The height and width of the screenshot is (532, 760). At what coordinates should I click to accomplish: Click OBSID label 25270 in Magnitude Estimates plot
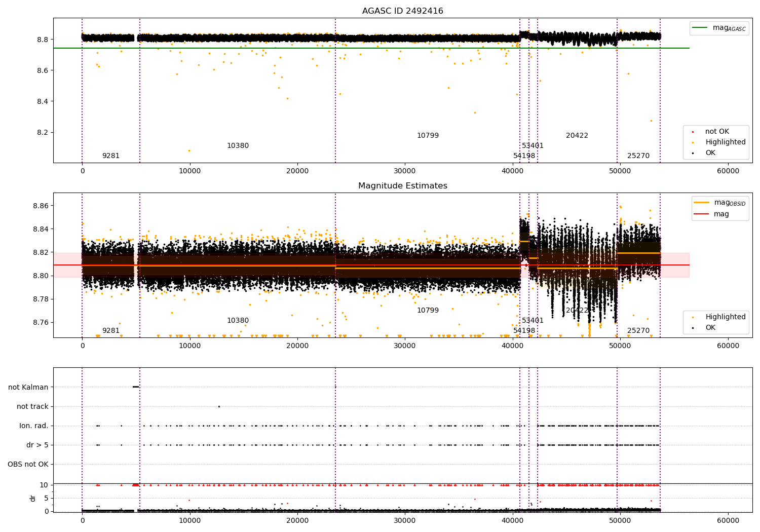point(638,331)
